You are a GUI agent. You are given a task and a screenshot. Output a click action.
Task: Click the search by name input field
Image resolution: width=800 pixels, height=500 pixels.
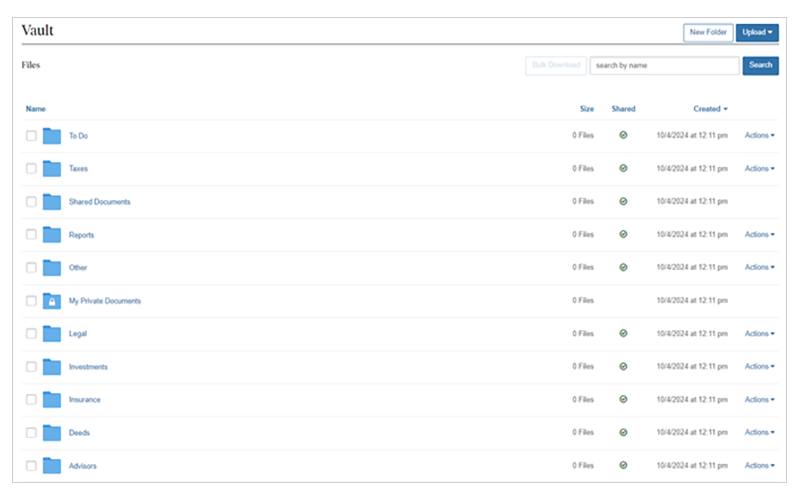coord(664,66)
